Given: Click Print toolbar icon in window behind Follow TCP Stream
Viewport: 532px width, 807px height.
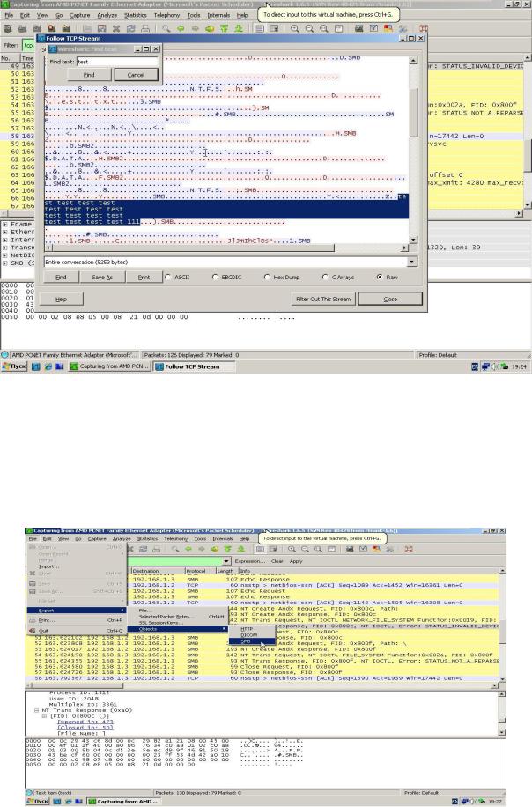Looking at the screenshot, I should pos(145,28).
